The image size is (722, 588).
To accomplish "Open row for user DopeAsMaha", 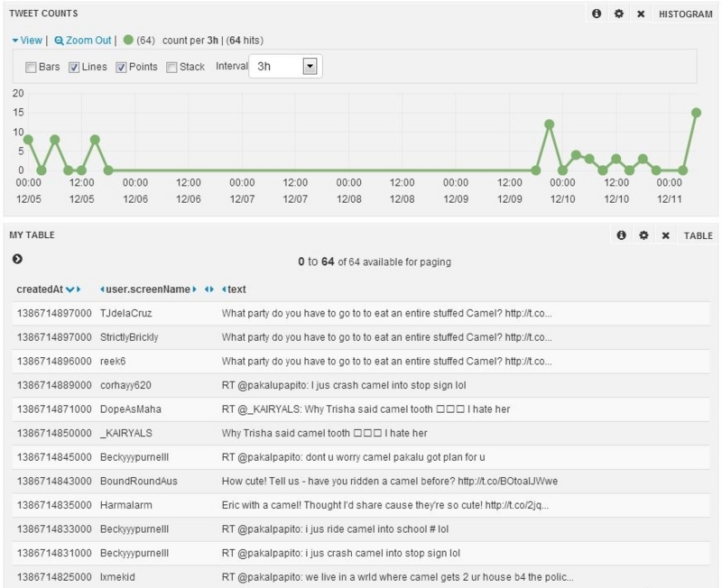I will [361, 409].
